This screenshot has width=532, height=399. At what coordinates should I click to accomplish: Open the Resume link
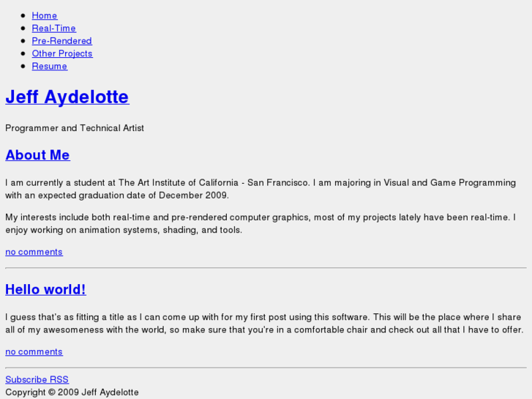(x=49, y=66)
